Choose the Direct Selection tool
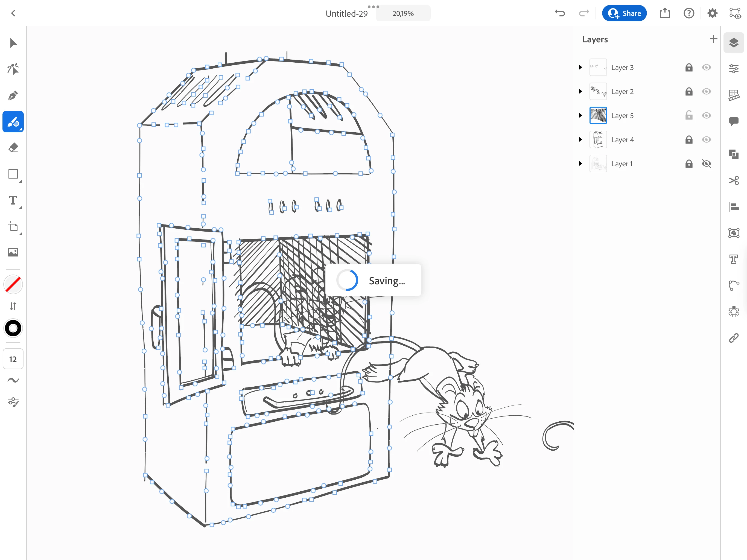The width and height of the screenshot is (747, 560). [13, 69]
